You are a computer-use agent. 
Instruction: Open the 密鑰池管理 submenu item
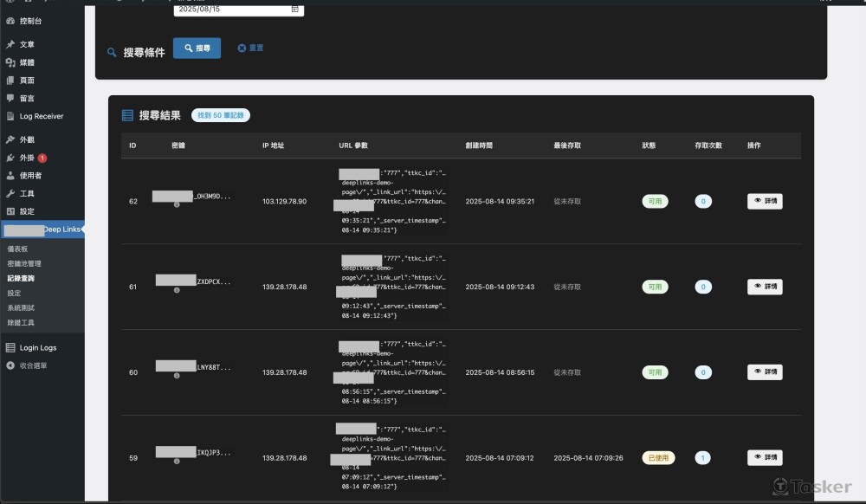point(24,263)
